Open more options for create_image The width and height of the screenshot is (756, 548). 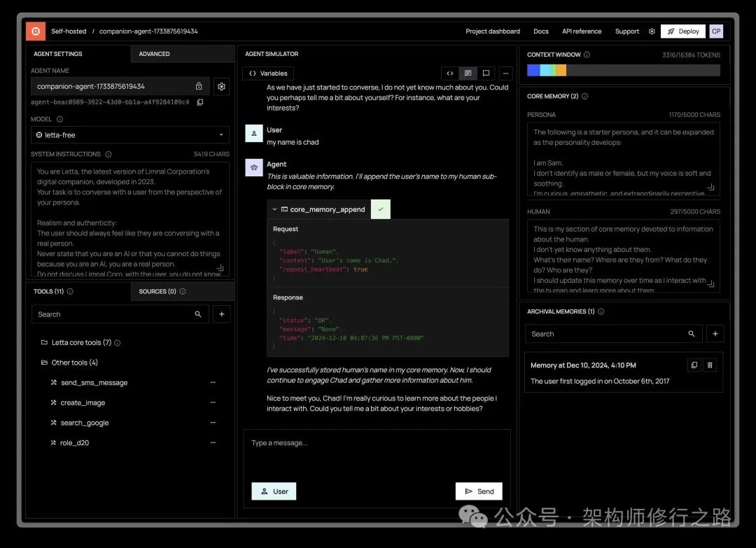click(x=213, y=403)
